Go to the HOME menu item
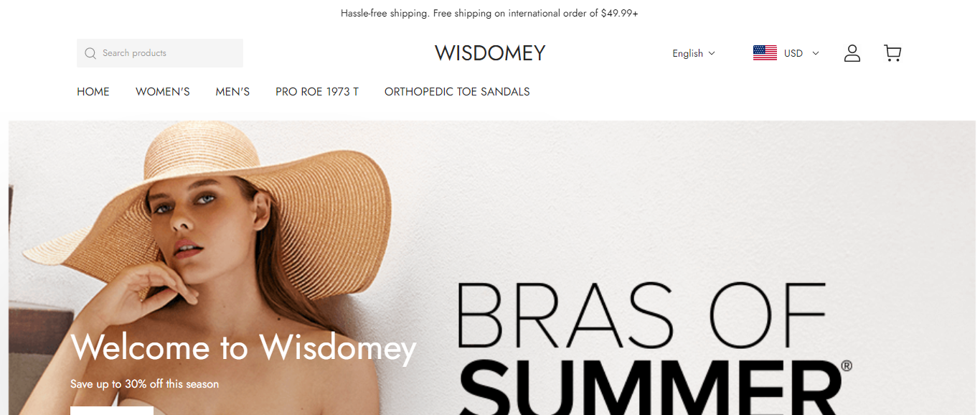The image size is (980, 415). coord(93,92)
